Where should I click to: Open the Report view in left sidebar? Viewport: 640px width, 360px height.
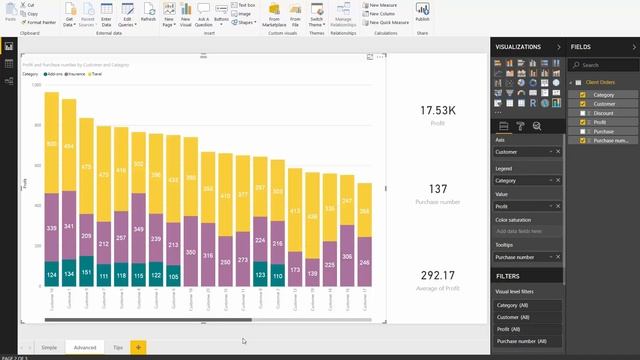point(9,46)
